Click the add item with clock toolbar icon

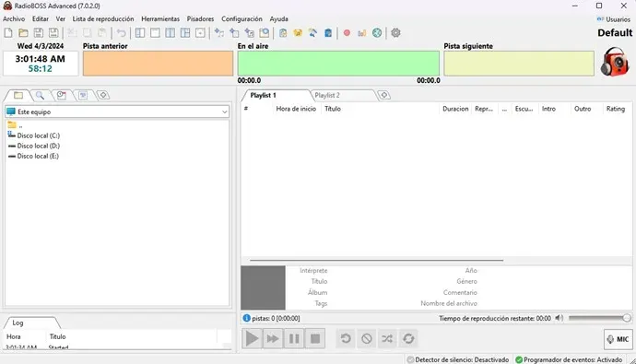pyautogui.click(x=249, y=33)
